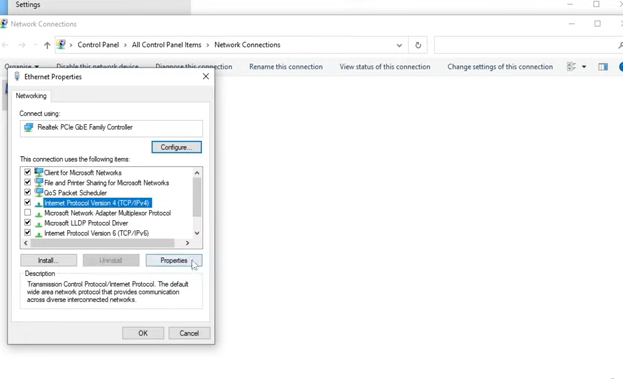
Task: Select Microsoft LLDP Protocol Driver row
Action: (86, 223)
